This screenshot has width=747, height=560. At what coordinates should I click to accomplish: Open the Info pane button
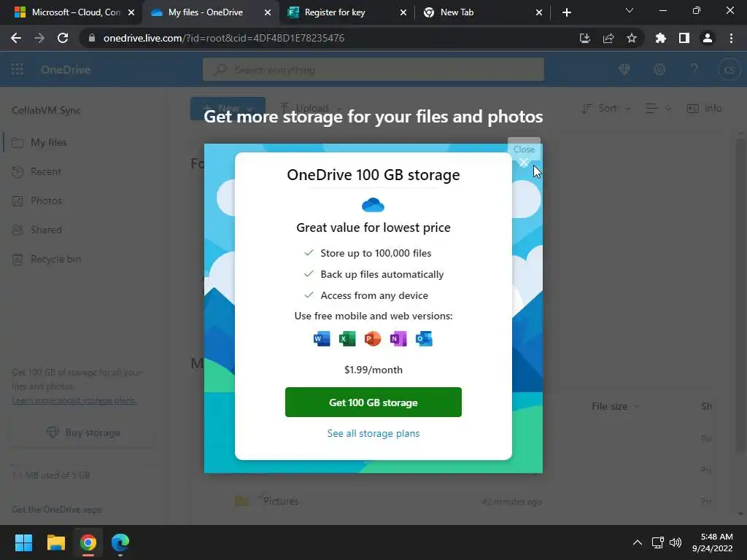coord(704,109)
